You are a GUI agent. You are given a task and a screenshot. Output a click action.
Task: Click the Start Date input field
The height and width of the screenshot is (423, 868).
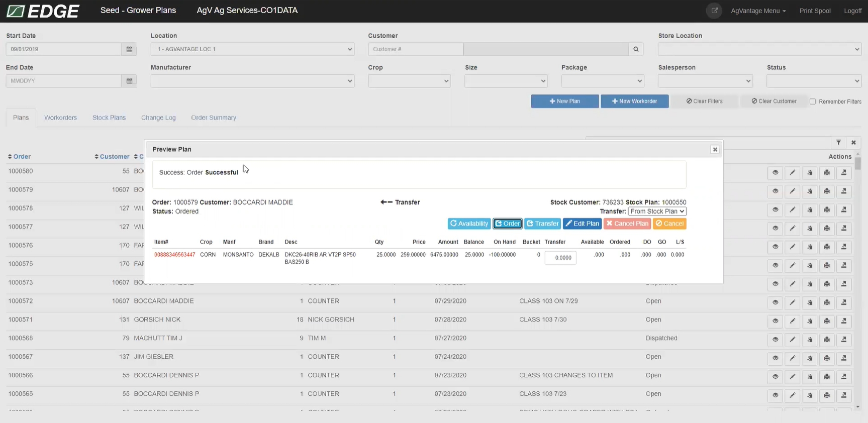point(64,49)
